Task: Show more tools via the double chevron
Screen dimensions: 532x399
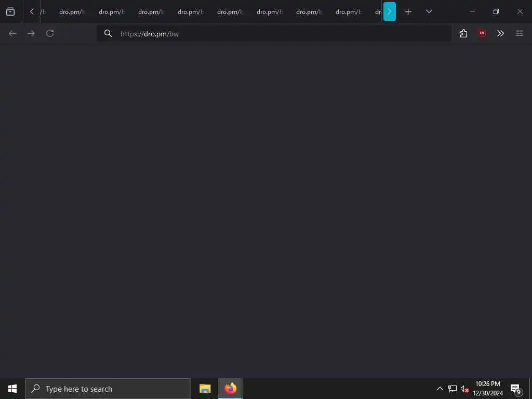Action: [500, 33]
